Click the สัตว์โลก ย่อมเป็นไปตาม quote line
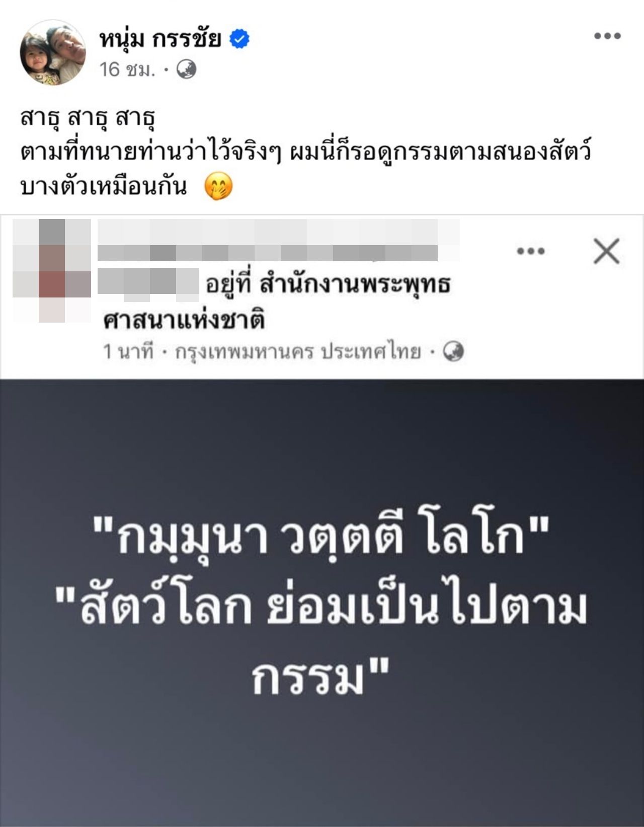The width and height of the screenshot is (644, 827). tap(321, 607)
